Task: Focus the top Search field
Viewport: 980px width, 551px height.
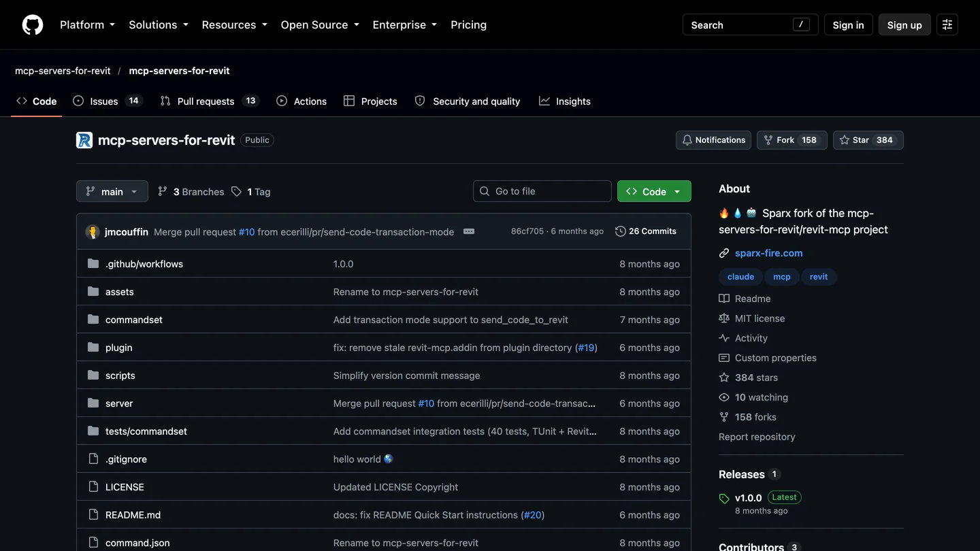Action: [x=751, y=24]
